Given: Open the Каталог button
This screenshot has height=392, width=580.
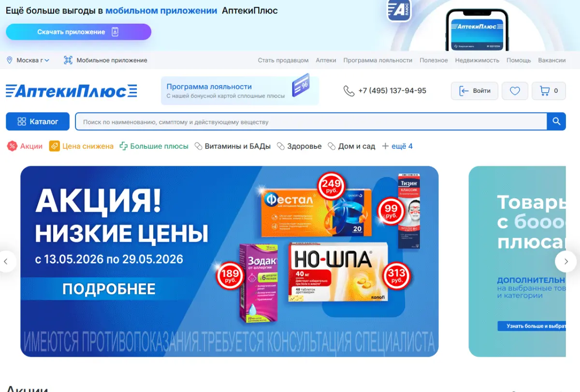Looking at the screenshot, I should tap(38, 121).
